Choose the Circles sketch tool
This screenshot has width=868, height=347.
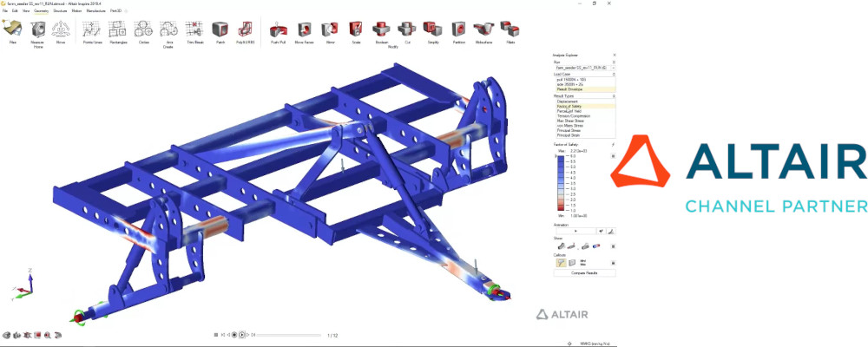click(x=144, y=29)
